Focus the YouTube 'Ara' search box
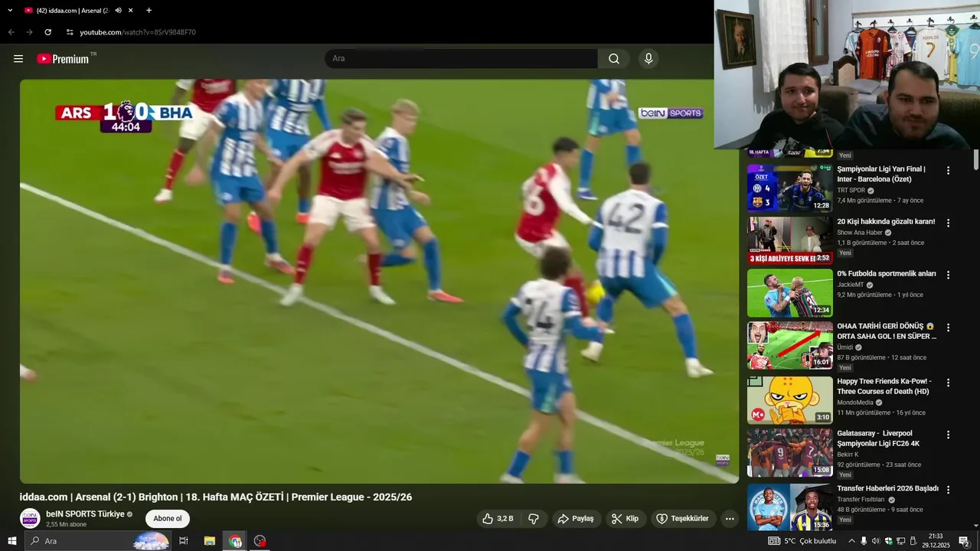 coord(462,59)
